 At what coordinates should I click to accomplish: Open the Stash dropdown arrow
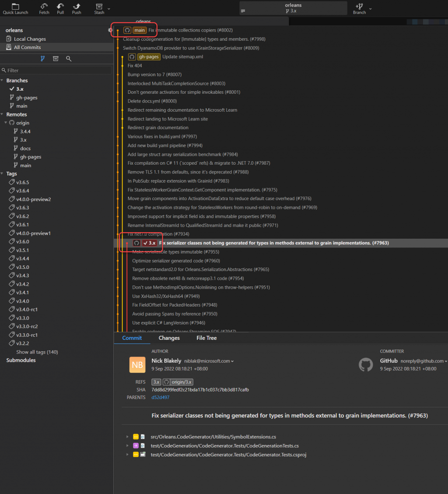click(x=109, y=8)
